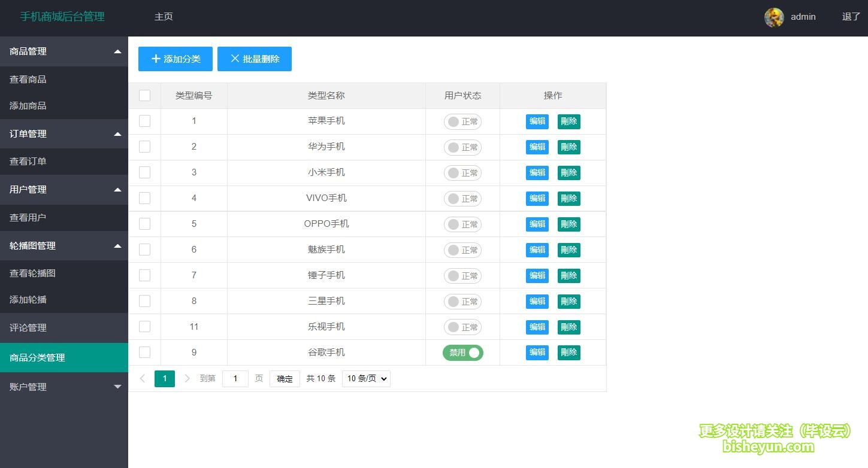Click the 确定 page jump button
The width and height of the screenshot is (868, 468).
pyautogui.click(x=285, y=378)
